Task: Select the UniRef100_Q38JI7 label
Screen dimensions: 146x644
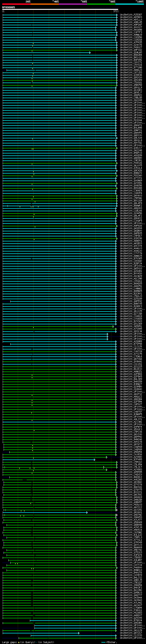Action: (131, 148)
